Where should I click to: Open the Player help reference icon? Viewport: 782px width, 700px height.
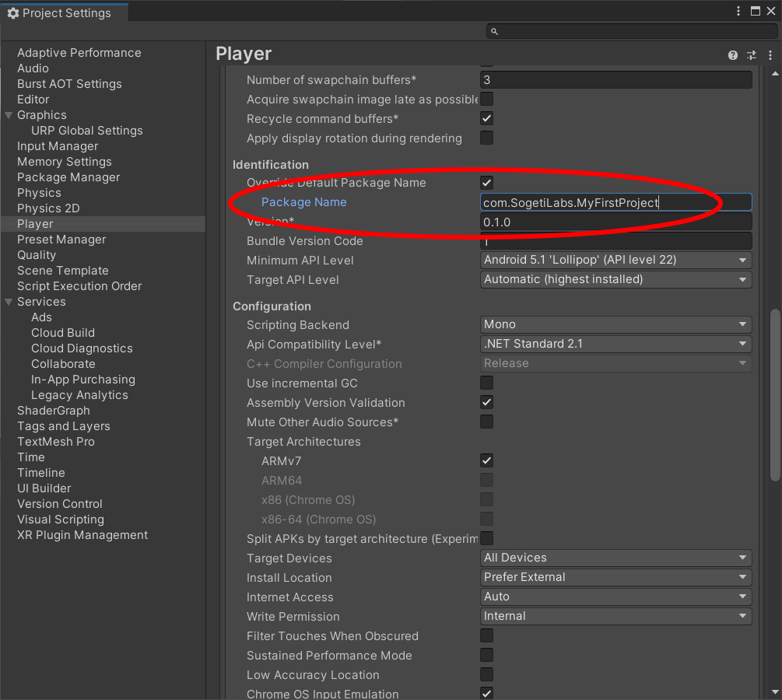(x=732, y=55)
